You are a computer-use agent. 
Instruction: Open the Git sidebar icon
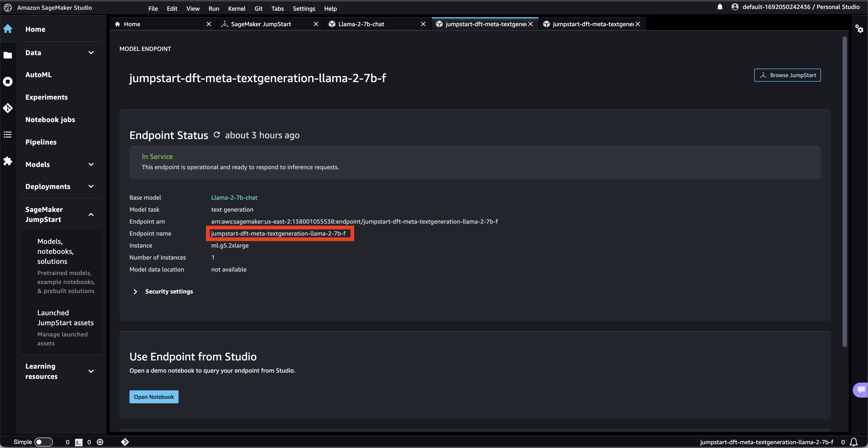pos(8,108)
